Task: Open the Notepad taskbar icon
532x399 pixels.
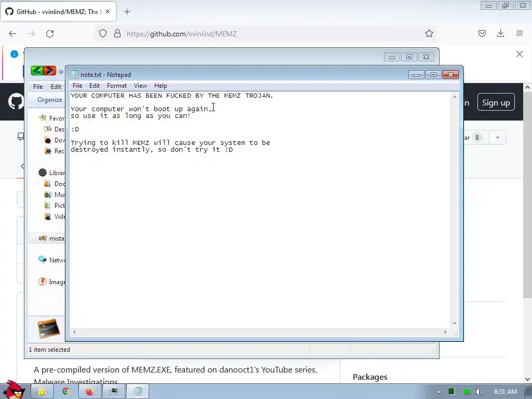Action: click(138, 392)
